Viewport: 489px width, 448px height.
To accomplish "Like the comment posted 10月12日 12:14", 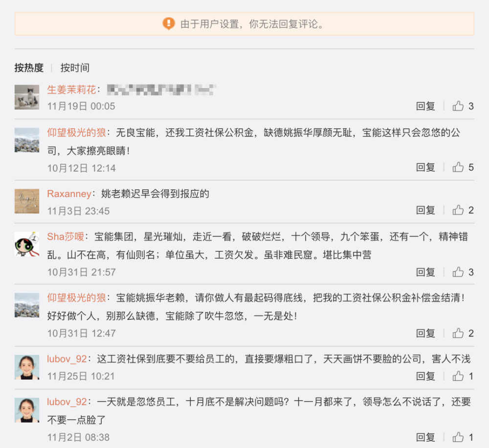I will (x=458, y=167).
